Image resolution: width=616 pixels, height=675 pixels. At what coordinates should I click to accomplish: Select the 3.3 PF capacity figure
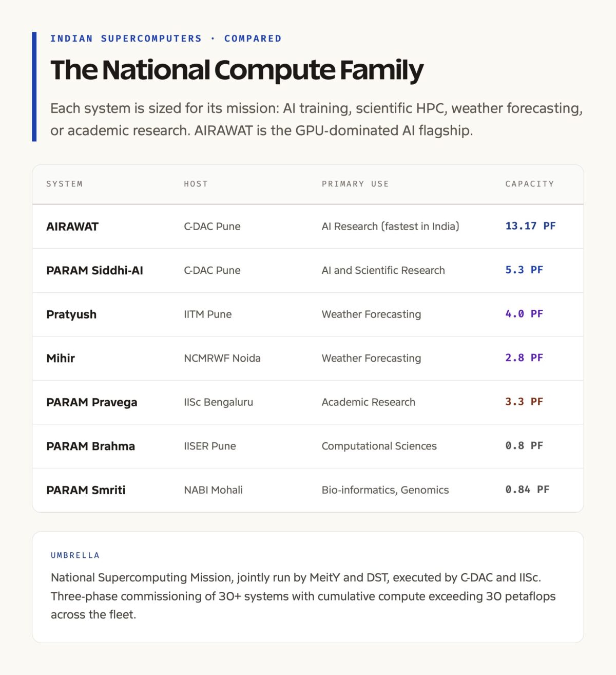click(524, 402)
